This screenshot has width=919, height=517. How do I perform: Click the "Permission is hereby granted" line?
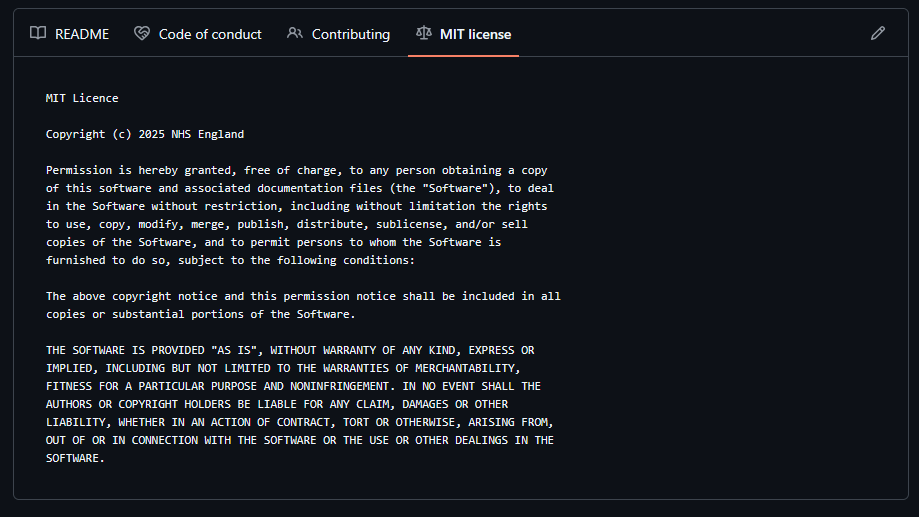(296, 170)
